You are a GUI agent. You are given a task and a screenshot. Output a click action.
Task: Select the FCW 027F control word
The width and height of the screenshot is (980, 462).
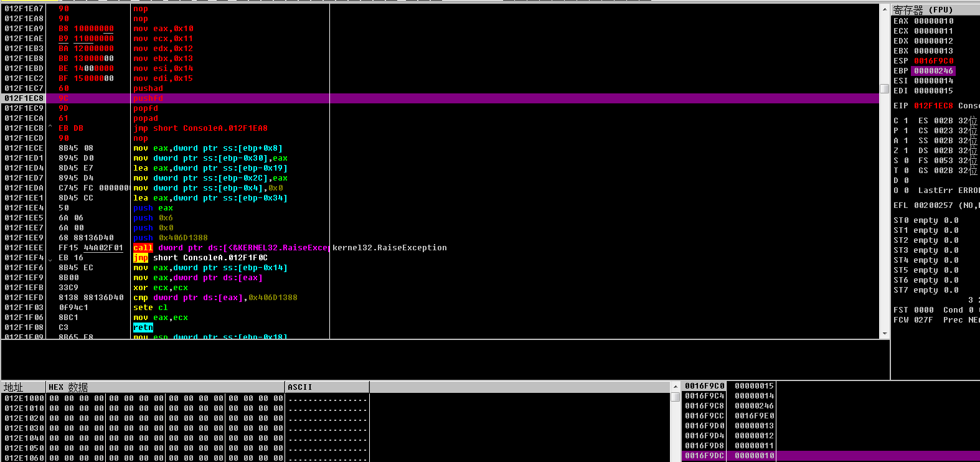coord(913,320)
